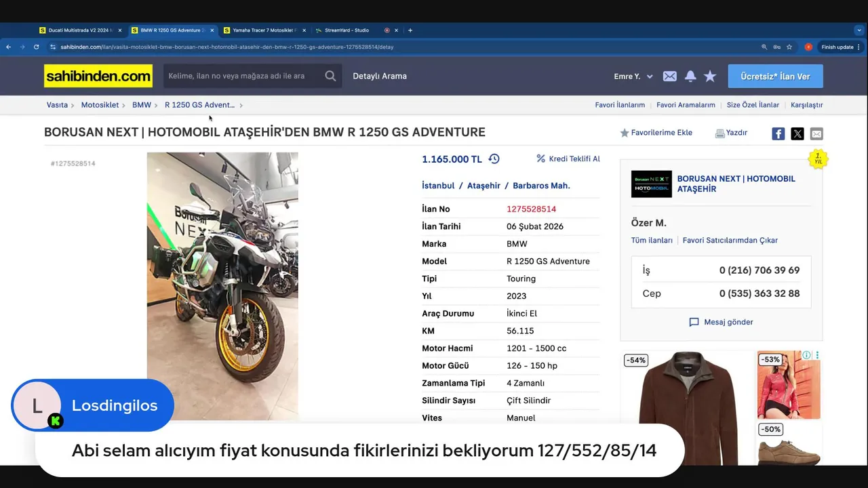Open the tab search dropdown arrow
Viewport: 868px width, 488px height.
859,30
